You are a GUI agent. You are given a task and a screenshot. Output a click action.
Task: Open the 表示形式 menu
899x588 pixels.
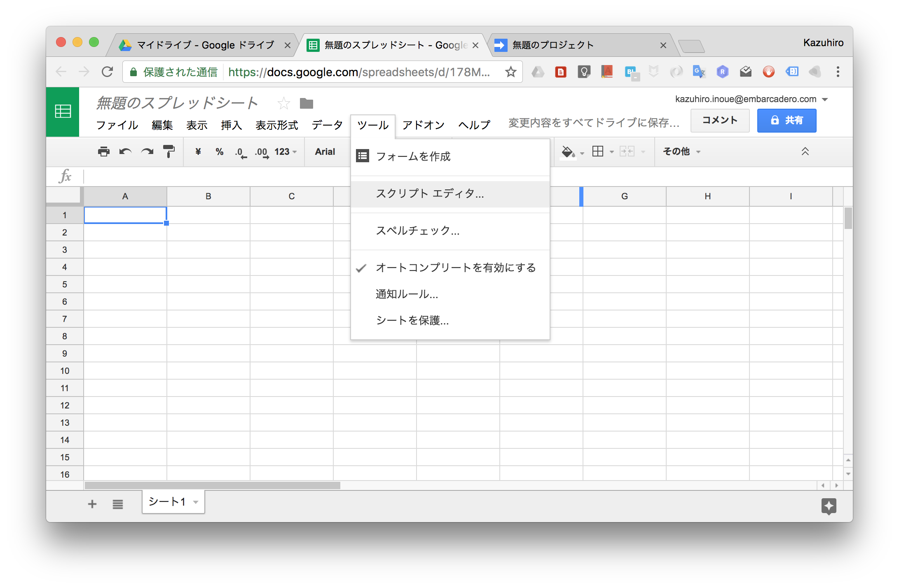coord(277,125)
